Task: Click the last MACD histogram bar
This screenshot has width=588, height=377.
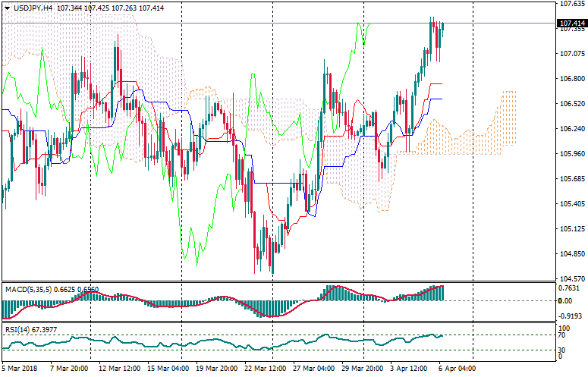Action: tap(442, 292)
